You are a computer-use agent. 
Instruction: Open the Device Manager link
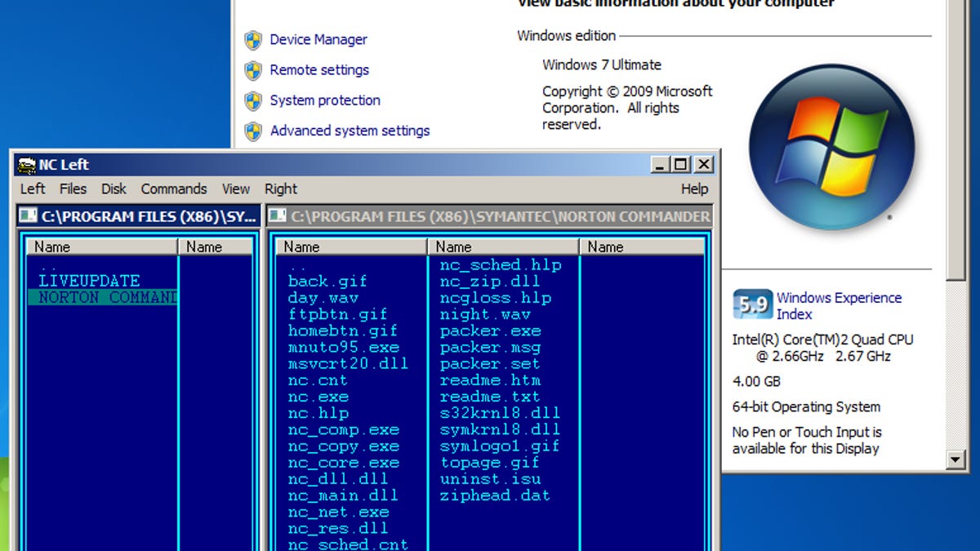(x=318, y=40)
